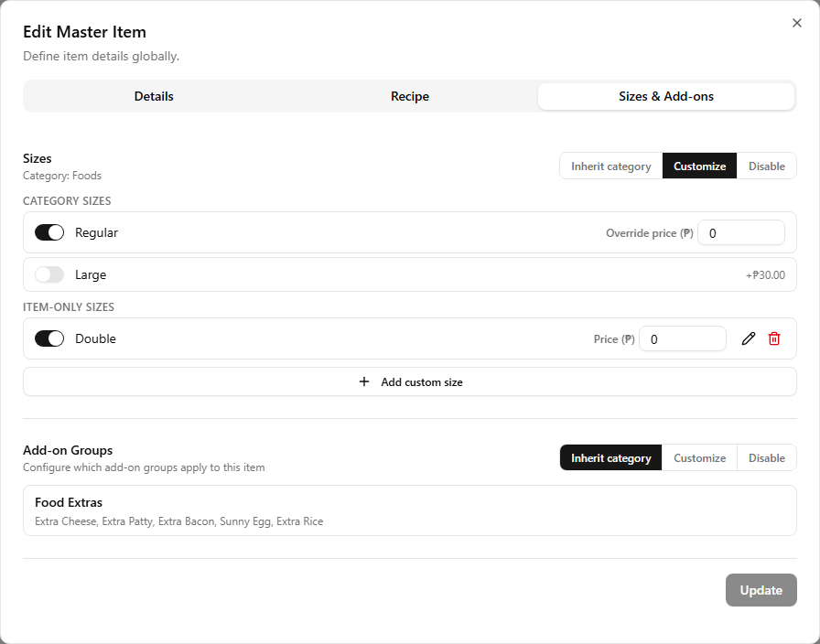
Task: Click the Update button
Action: [761, 590]
